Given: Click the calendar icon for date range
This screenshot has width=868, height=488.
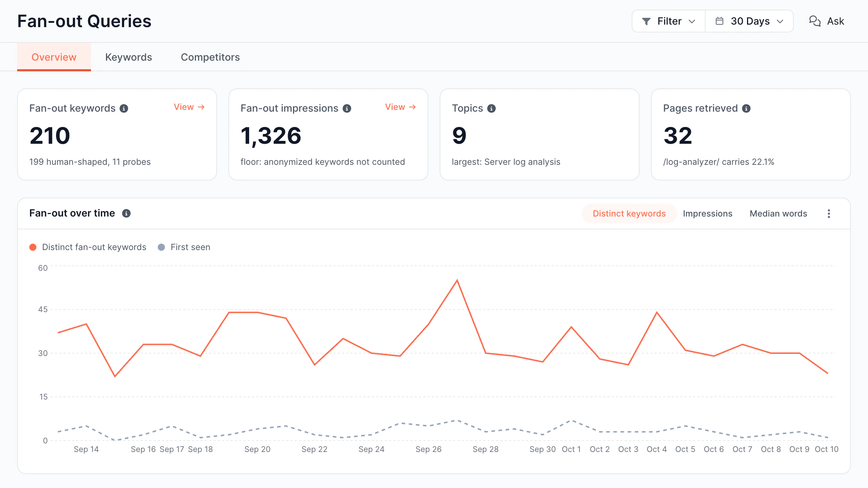Looking at the screenshot, I should [720, 21].
